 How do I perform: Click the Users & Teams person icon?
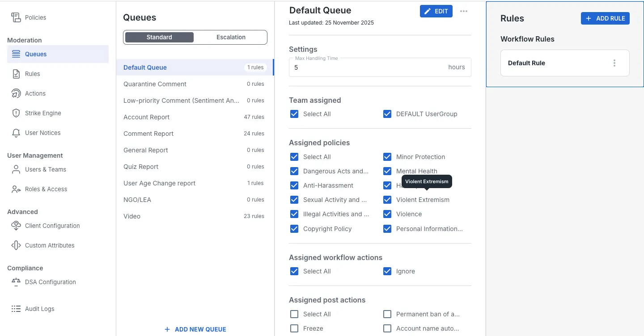(16, 169)
